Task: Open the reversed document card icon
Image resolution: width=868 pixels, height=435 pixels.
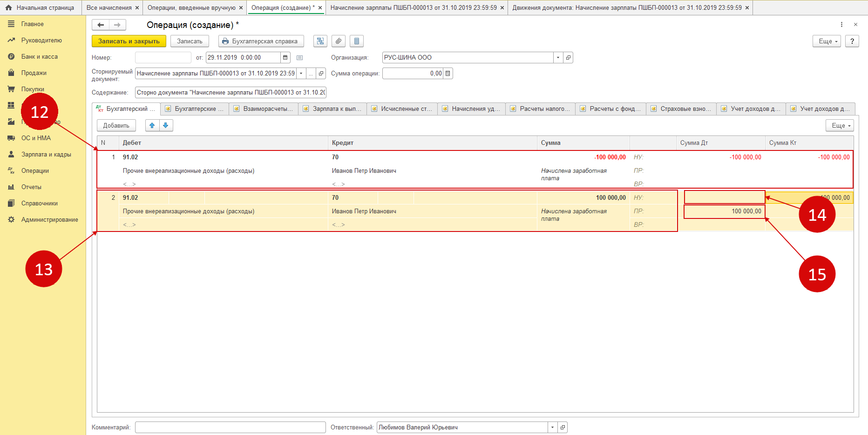Action: (x=321, y=73)
